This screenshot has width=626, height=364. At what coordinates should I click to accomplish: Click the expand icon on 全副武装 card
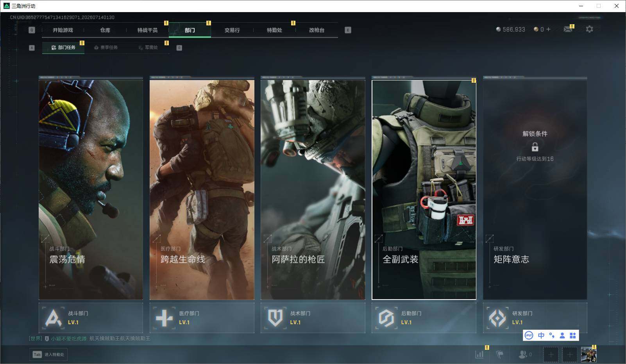coord(379,238)
